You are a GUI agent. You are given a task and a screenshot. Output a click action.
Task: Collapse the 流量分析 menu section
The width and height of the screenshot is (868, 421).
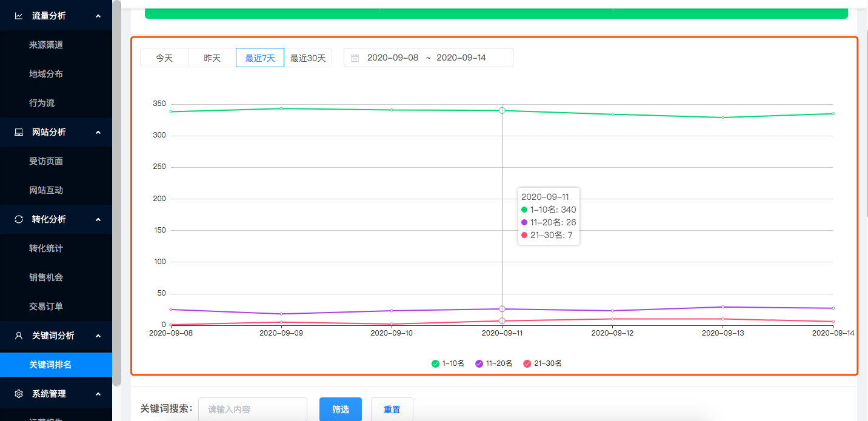pos(98,16)
